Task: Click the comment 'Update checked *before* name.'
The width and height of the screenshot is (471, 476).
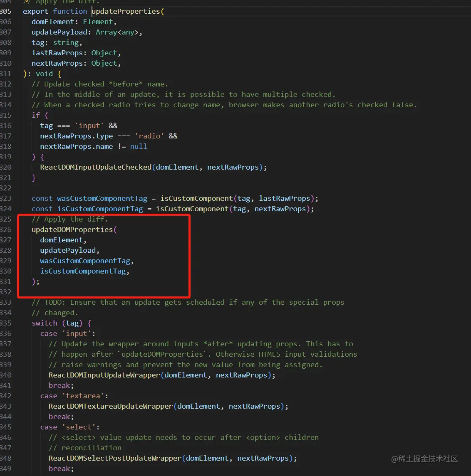Action: 100,84
